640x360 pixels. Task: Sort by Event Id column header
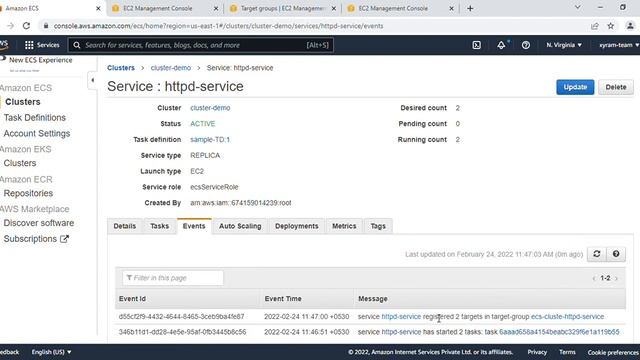tap(132, 299)
